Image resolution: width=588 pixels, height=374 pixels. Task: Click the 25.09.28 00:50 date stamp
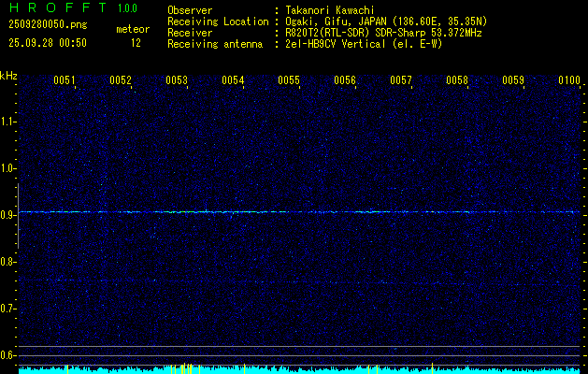48,43
